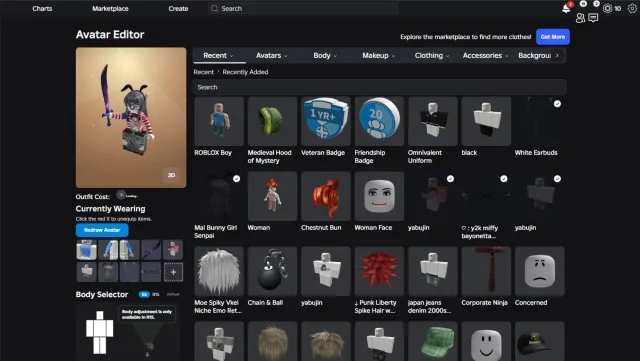Select the Concerned face item
The height and width of the screenshot is (361, 640).
pyautogui.click(x=540, y=271)
